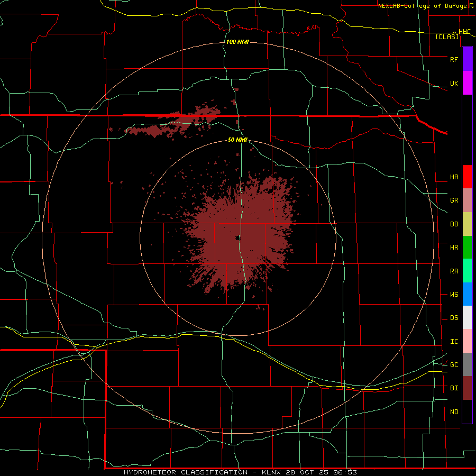This screenshot has width=476, height=476.
Task: Click the KLNX radar site identifier
Action: (x=271, y=472)
